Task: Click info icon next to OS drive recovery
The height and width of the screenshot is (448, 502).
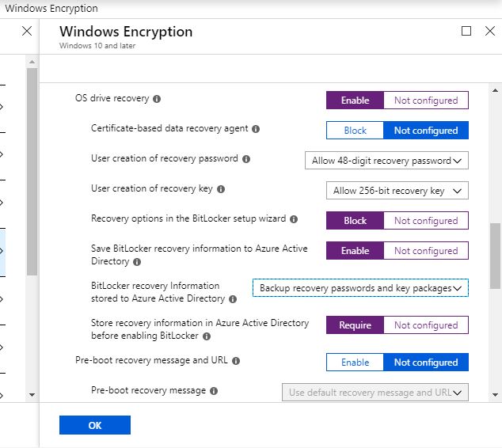Action: click(157, 100)
